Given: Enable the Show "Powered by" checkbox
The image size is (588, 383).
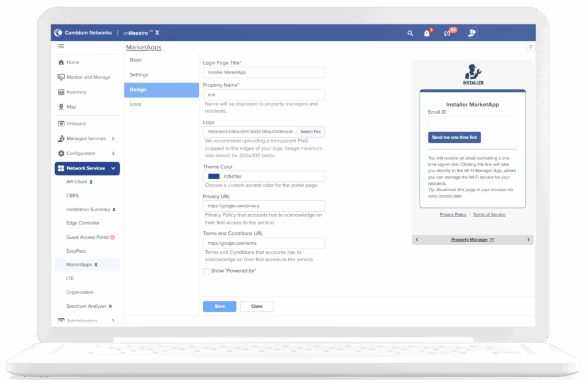Looking at the screenshot, I should (x=206, y=271).
